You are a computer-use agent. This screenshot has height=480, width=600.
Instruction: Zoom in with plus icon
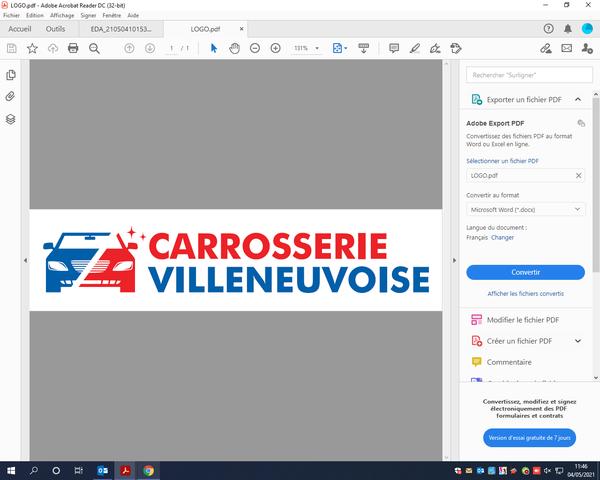point(276,48)
